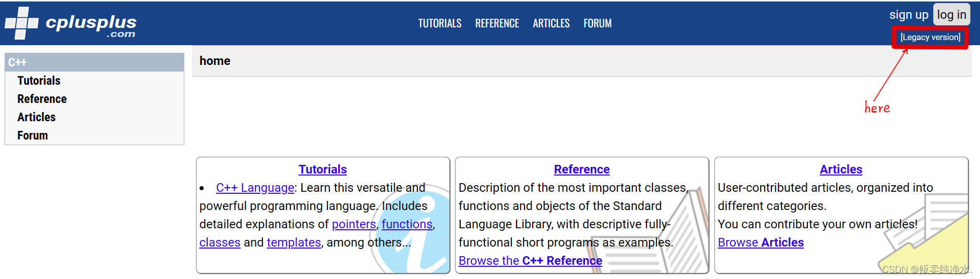Click Browse the C++ Reference link
Image resolution: width=980 pixels, height=279 pixels.
tap(530, 261)
